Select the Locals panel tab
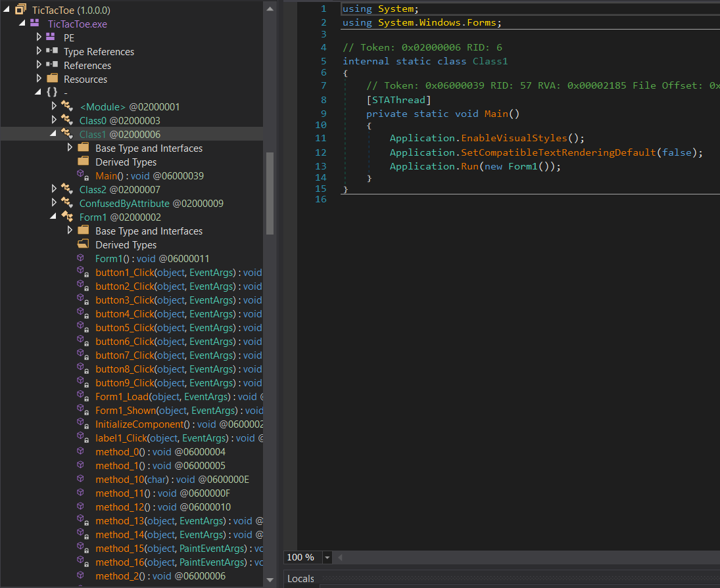 300,579
